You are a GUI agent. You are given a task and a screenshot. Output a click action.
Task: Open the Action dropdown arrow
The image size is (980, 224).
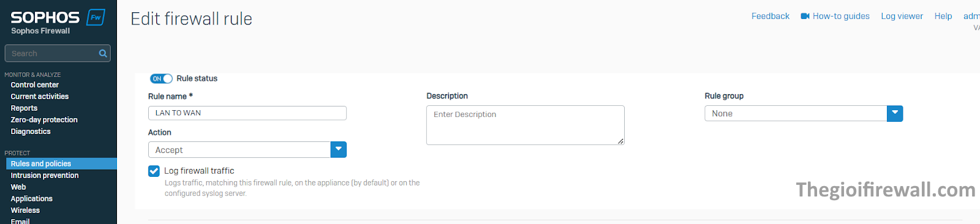click(x=339, y=149)
